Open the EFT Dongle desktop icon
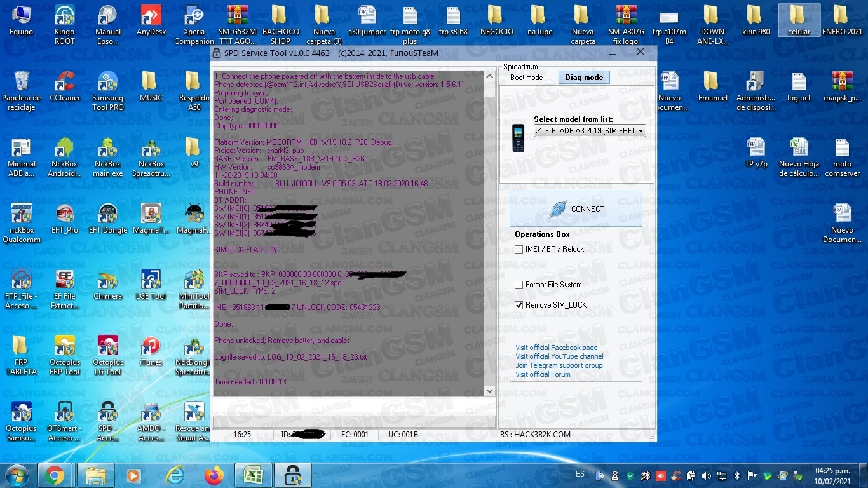This screenshot has width=868, height=488. click(x=107, y=215)
